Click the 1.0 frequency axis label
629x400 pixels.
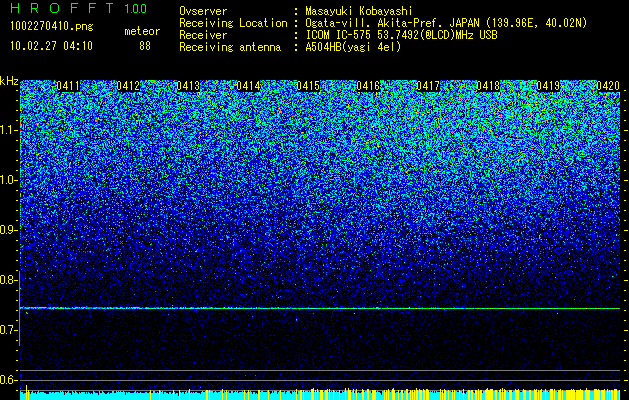[9, 180]
